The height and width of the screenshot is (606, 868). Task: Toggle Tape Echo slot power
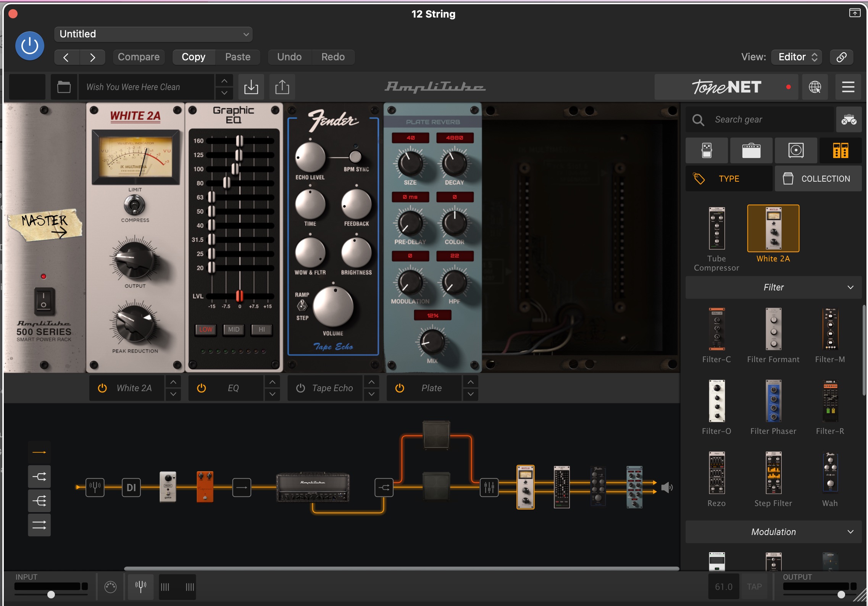[x=301, y=388]
